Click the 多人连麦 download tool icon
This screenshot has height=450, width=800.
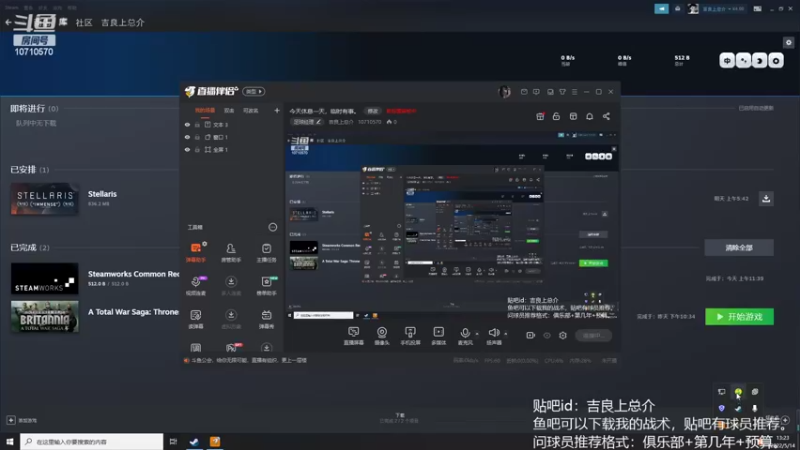point(231,286)
